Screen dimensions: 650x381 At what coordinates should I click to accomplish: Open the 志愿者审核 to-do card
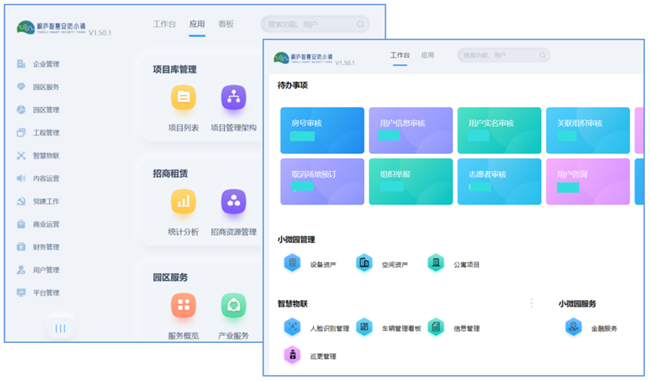coord(500,182)
